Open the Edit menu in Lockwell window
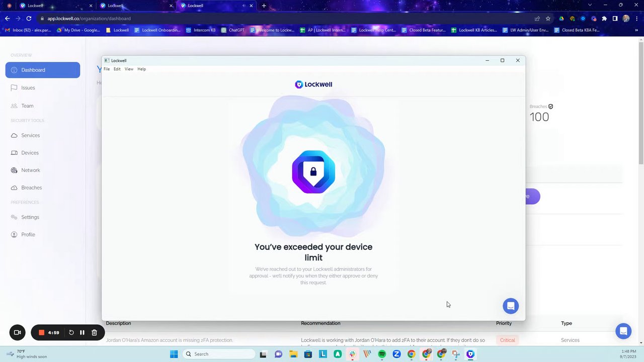Image resolution: width=644 pixels, height=362 pixels. tap(117, 69)
